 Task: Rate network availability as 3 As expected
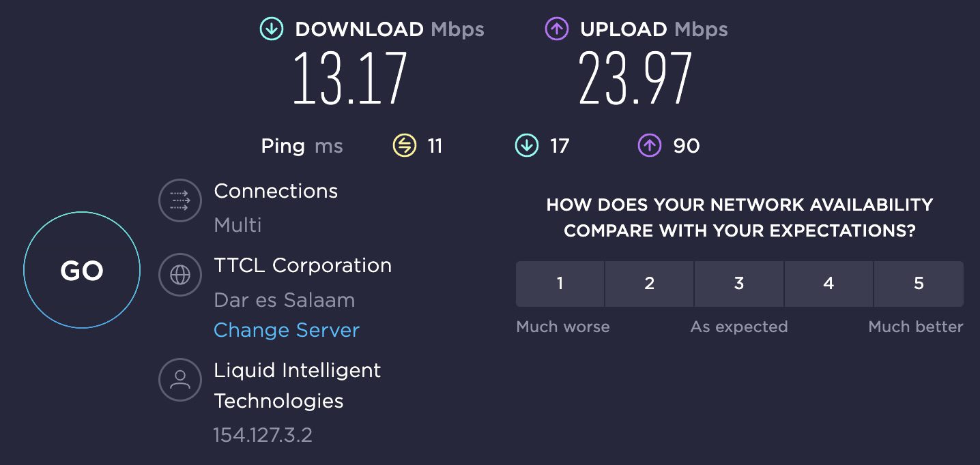[739, 284]
